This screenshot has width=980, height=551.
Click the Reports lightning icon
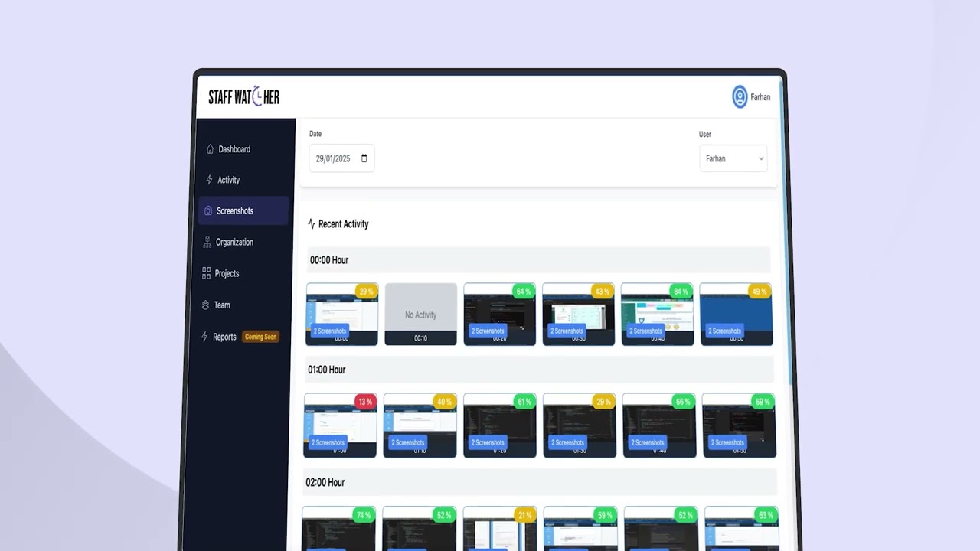pos(204,337)
